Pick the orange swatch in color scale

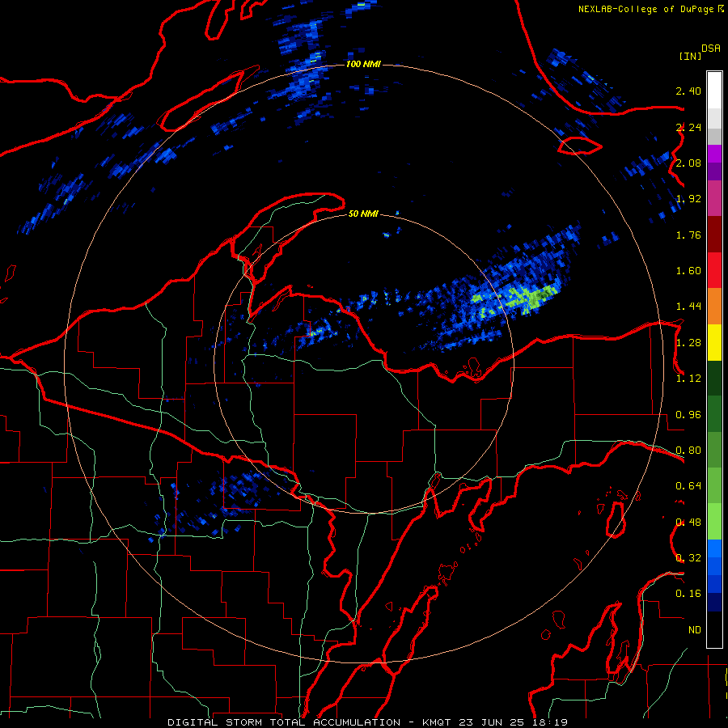[x=714, y=307]
